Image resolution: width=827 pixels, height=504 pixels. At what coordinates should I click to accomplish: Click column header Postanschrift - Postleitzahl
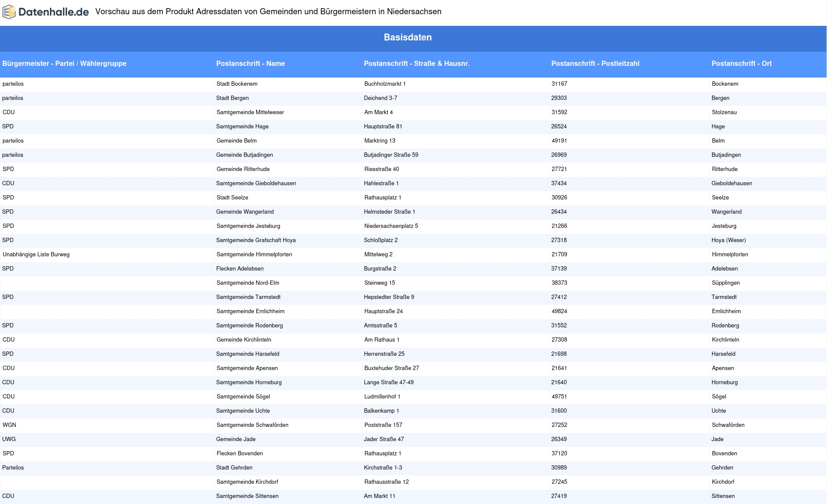click(x=595, y=63)
